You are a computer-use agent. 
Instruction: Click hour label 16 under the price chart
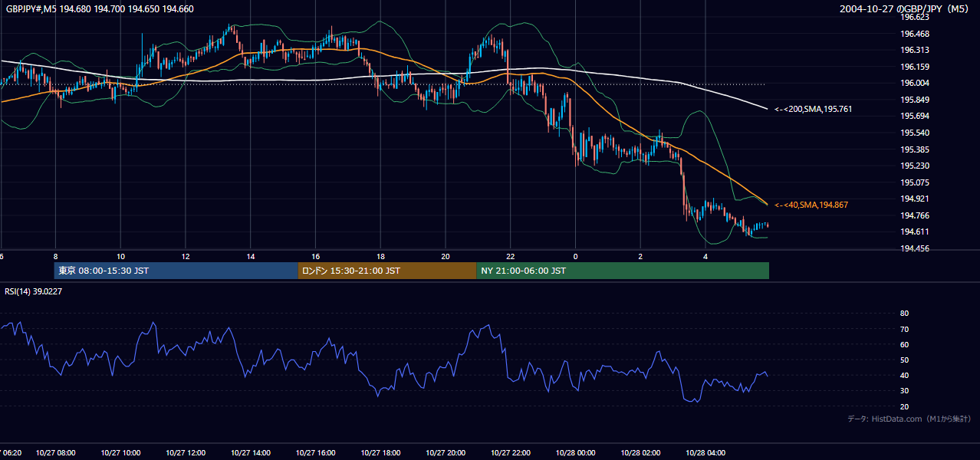[315, 256]
